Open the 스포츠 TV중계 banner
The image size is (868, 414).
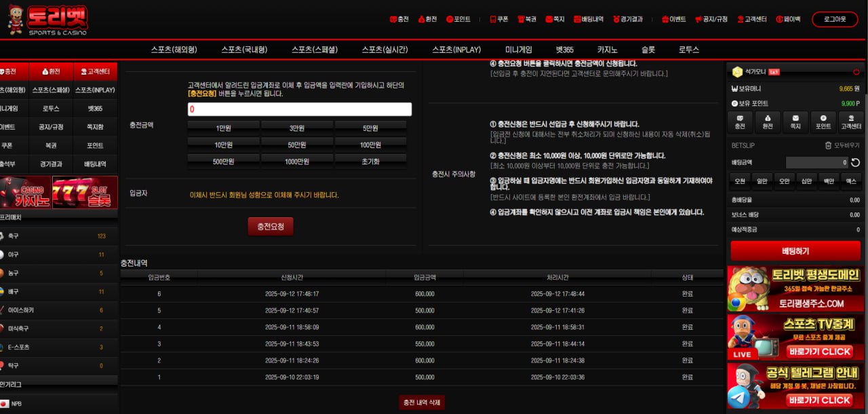point(793,337)
